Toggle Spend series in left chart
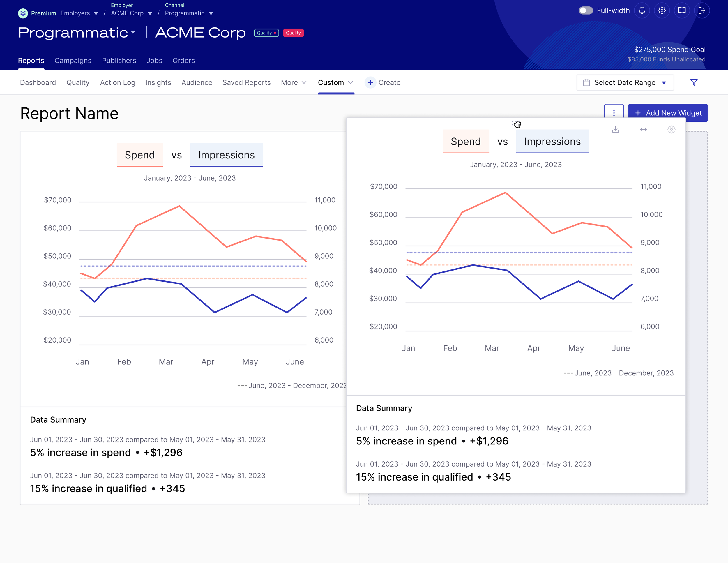This screenshot has height=563, width=728. coord(140,155)
